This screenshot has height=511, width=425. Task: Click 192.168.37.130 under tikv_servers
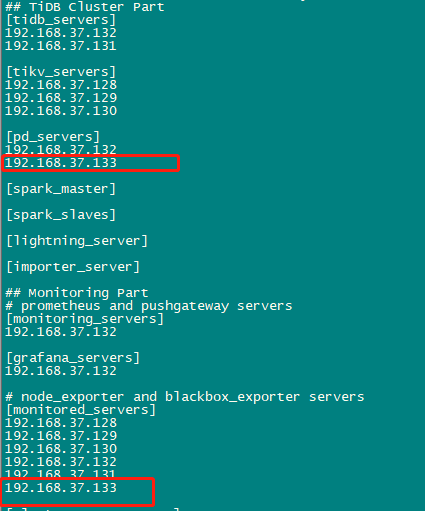61,111
